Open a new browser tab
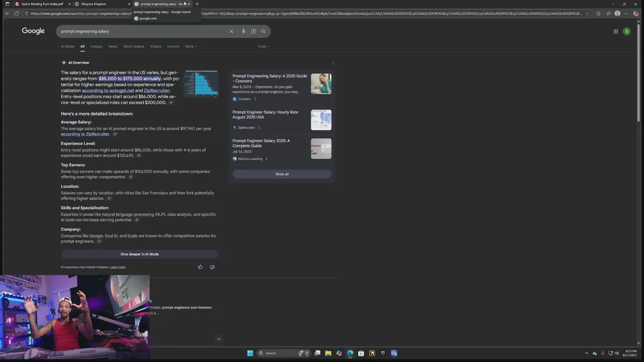 click(197, 4)
